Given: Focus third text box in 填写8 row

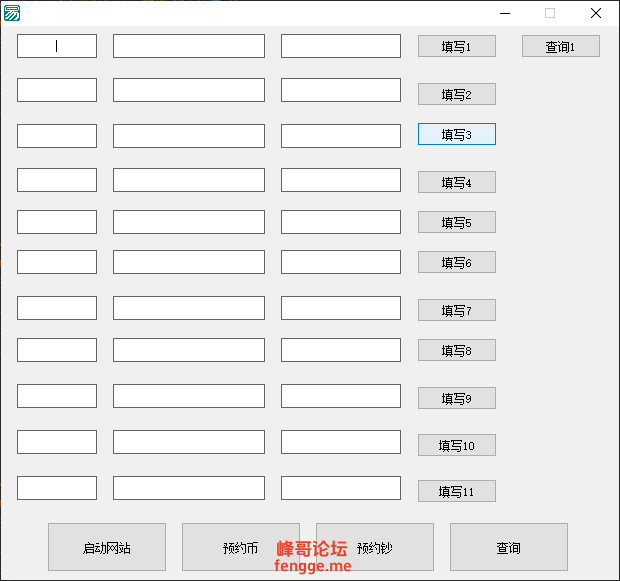Looking at the screenshot, I should pyautogui.click(x=341, y=350).
